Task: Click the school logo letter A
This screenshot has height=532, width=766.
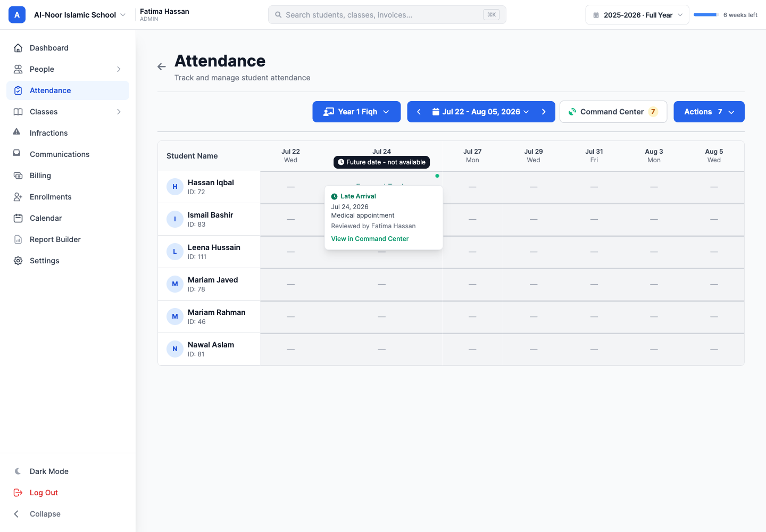Action: [17, 15]
